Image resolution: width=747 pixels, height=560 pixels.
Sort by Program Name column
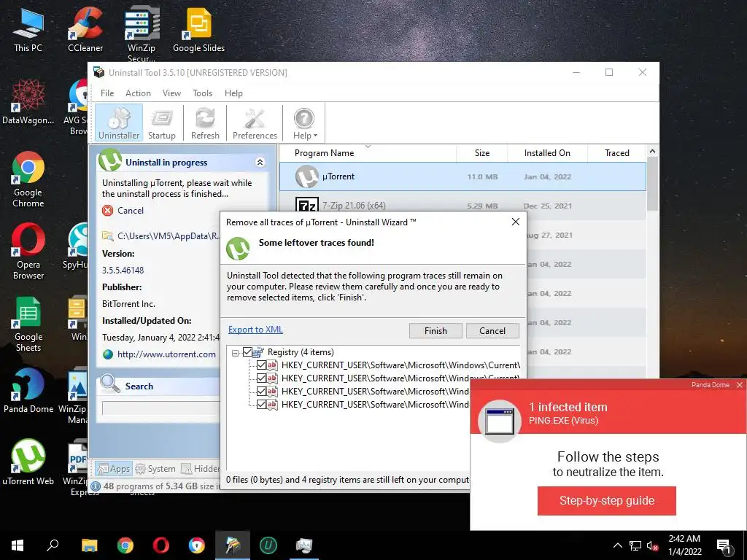pyautogui.click(x=368, y=153)
